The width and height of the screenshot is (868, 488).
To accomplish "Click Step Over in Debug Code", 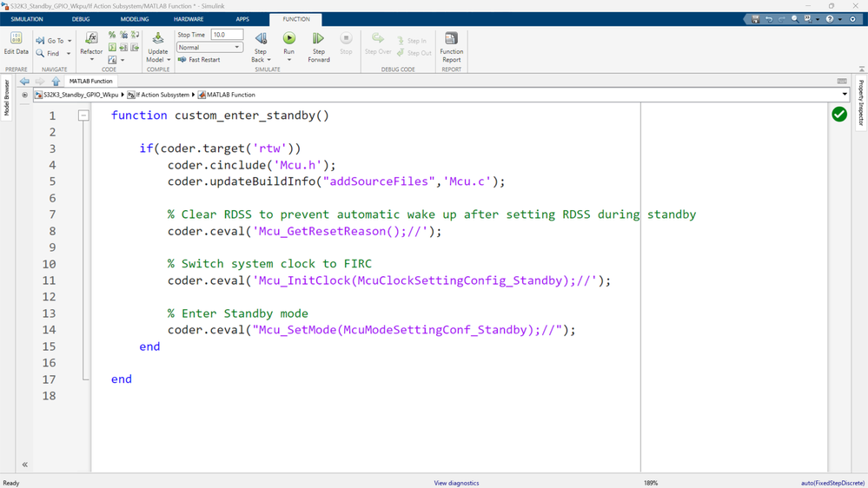I will tap(378, 43).
